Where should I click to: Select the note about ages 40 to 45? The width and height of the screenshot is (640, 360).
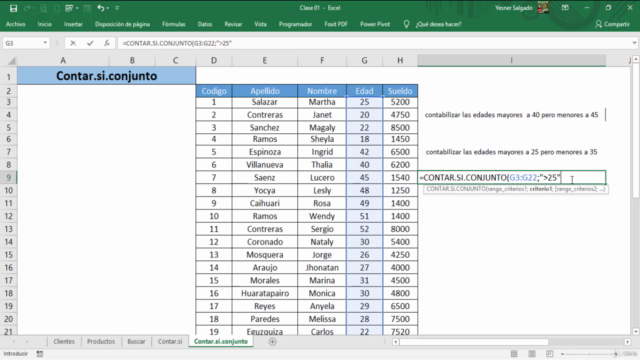(511, 115)
